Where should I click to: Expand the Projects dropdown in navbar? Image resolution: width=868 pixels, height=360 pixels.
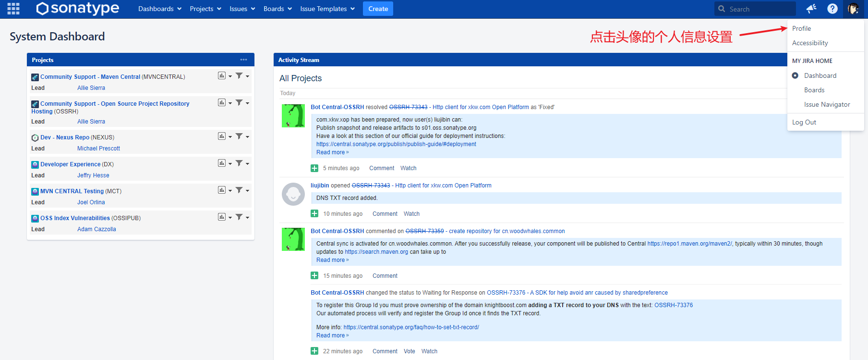tap(205, 9)
